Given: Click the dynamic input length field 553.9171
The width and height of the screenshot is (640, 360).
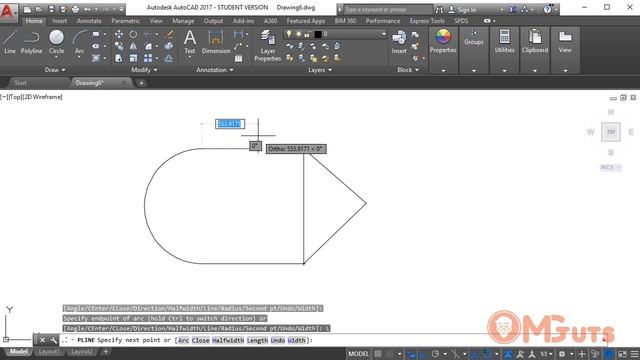Looking at the screenshot, I should pos(230,124).
